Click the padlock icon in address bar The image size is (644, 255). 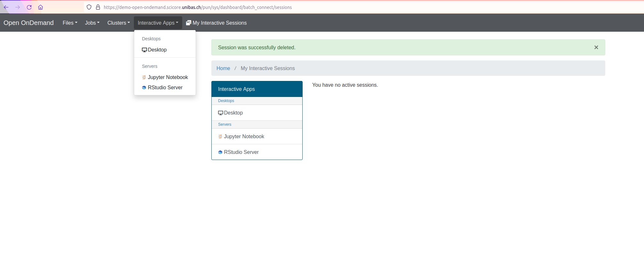click(98, 7)
